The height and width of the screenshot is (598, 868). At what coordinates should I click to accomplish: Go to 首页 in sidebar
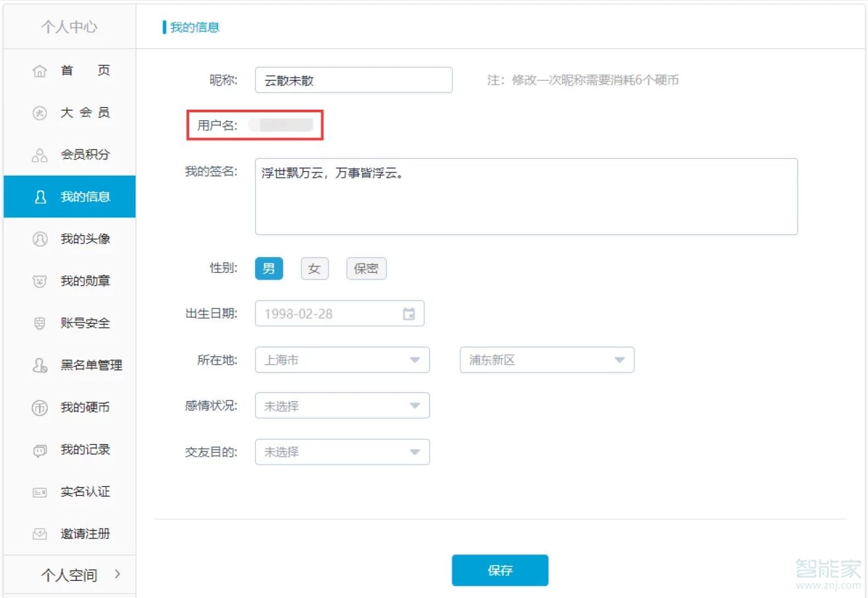click(x=69, y=71)
